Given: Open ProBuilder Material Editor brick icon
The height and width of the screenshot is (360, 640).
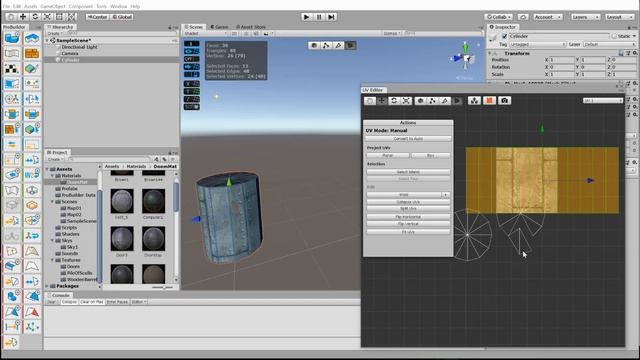Looking at the screenshot, I should click(32, 53).
